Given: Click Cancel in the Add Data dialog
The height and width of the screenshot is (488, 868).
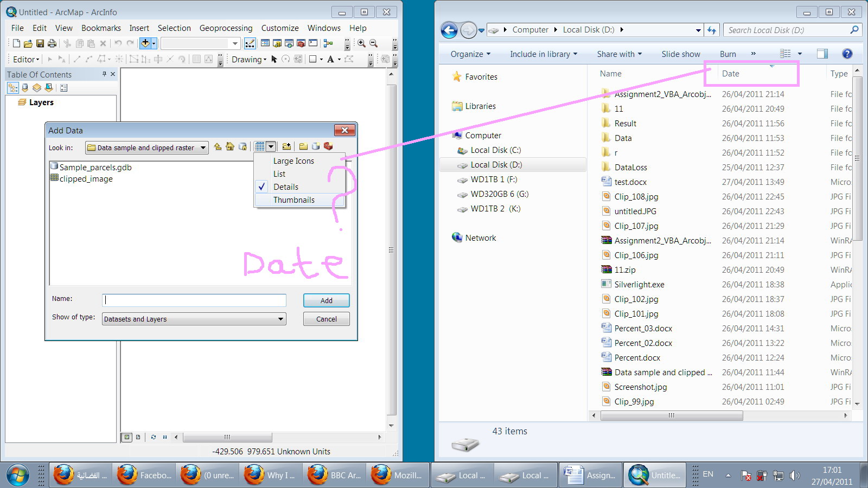Looking at the screenshot, I should coord(327,319).
